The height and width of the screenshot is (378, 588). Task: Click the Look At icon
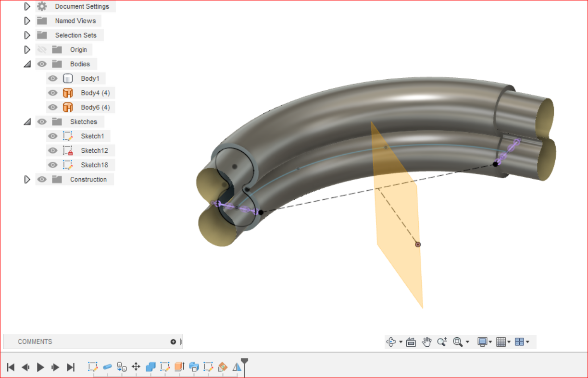411,342
